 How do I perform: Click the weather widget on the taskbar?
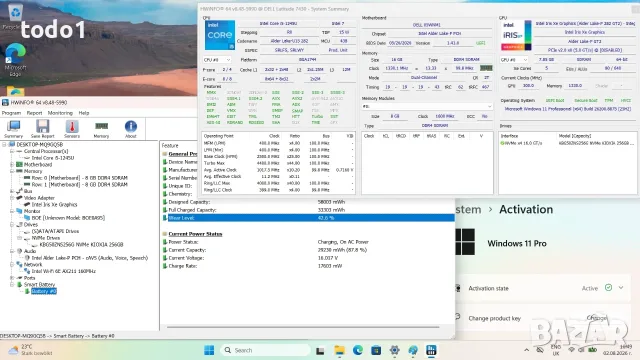pyautogui.click(x=31, y=350)
